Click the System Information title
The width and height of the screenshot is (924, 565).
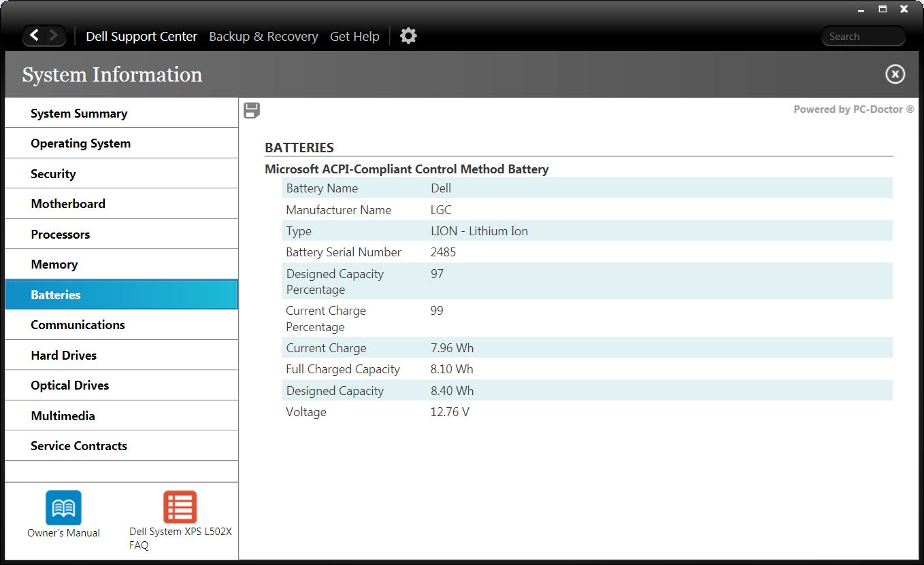tap(112, 75)
